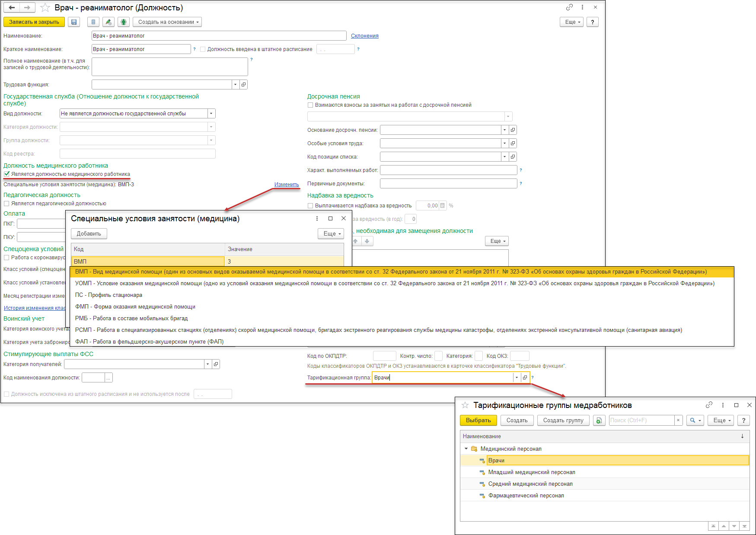The width and height of the screenshot is (756, 535).
Task: Show hint for Краткое наименование field
Action: (195, 49)
